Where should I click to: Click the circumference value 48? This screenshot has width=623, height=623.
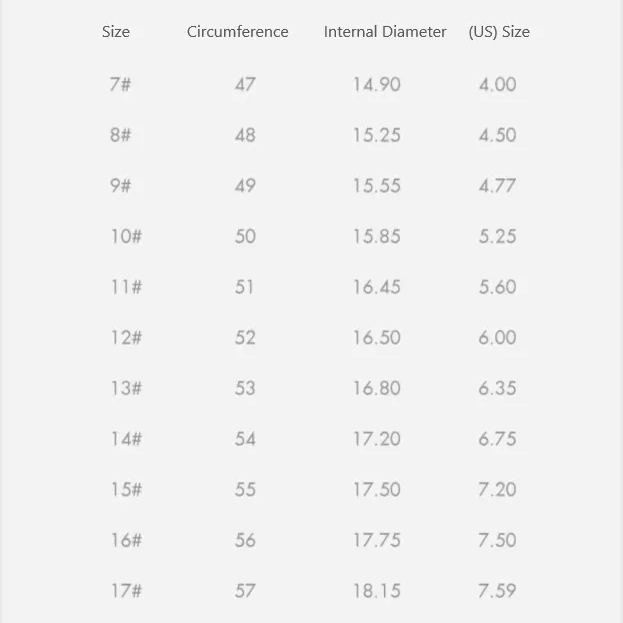pos(245,135)
